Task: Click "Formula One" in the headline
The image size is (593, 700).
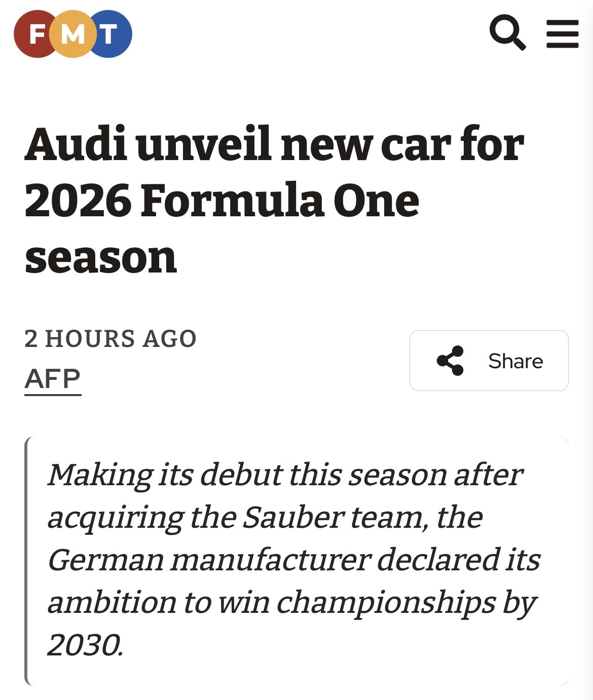Action: (x=280, y=201)
